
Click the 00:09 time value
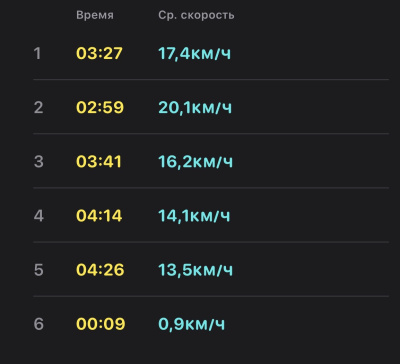click(x=101, y=324)
